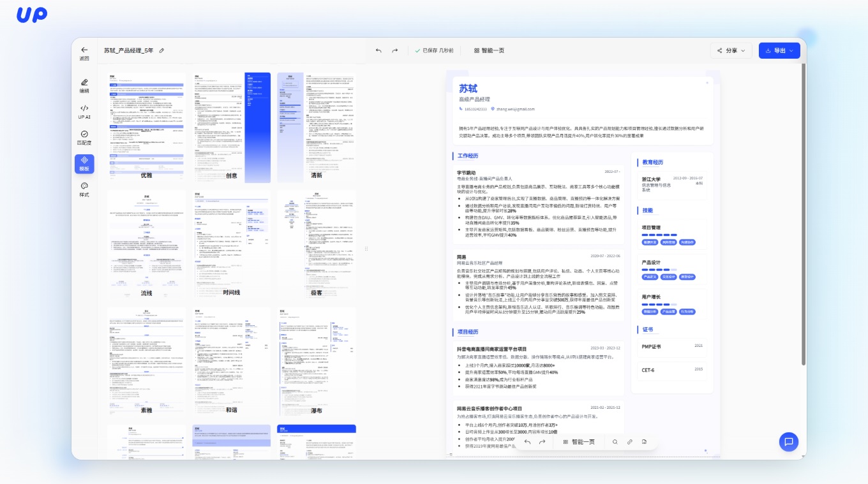Choose the 创意 resume template

point(232,126)
